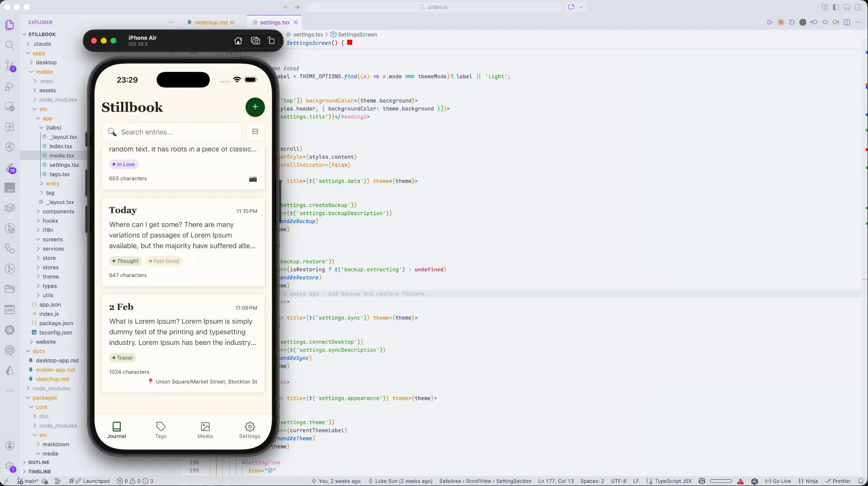The width and height of the screenshot is (868, 486).
Task: Switch to the sketchup.md editor tab
Action: tap(211, 22)
